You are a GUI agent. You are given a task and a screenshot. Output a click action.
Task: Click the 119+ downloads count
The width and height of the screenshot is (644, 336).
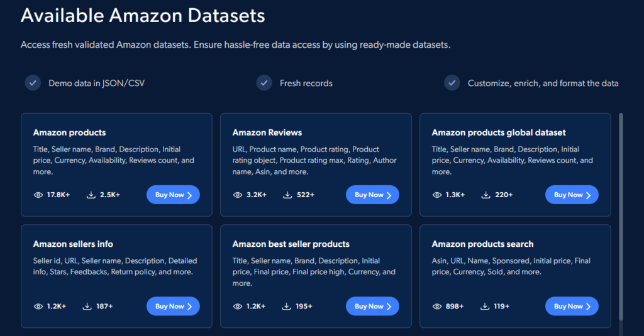(502, 306)
